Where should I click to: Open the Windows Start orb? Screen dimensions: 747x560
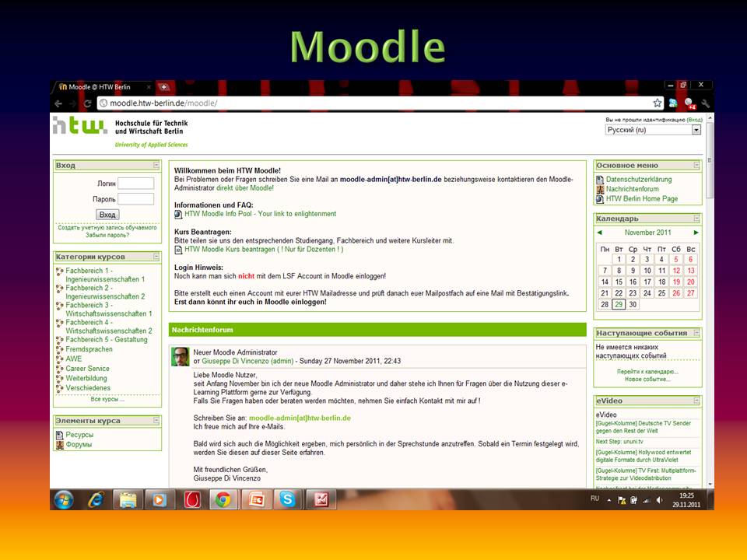tap(64, 499)
